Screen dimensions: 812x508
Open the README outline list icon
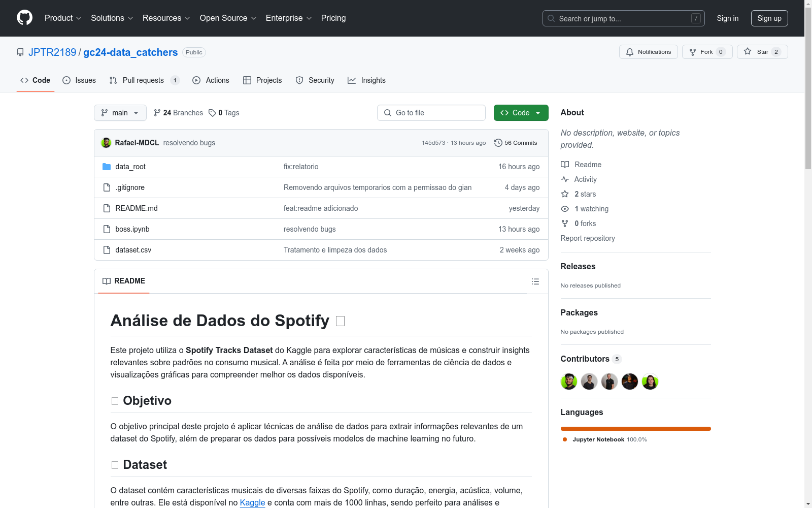(535, 281)
